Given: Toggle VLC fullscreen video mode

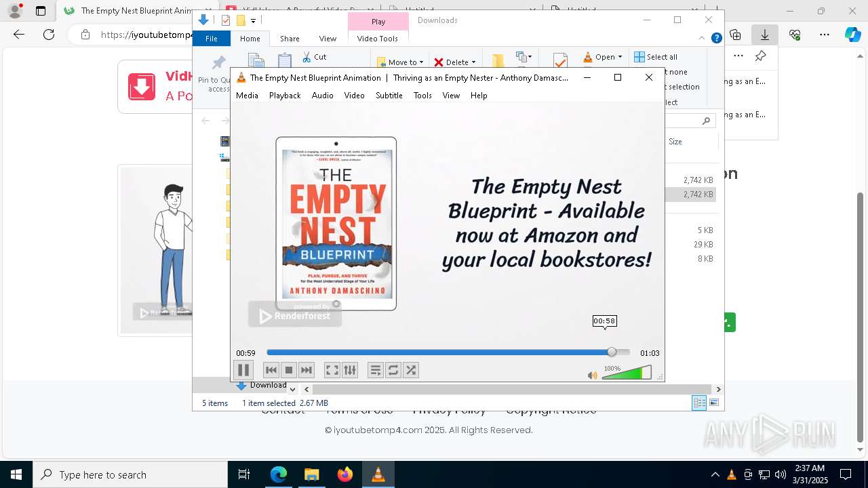Looking at the screenshot, I should 332,370.
